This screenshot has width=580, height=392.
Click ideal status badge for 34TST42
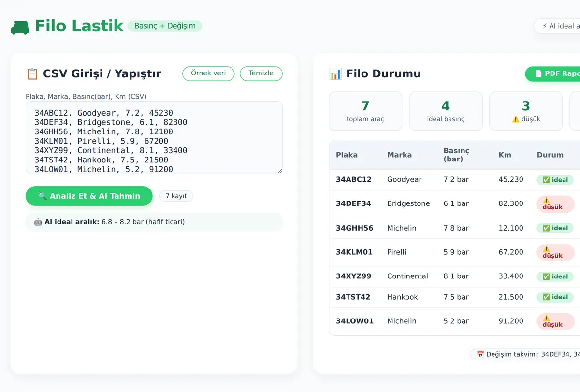pyautogui.click(x=555, y=297)
